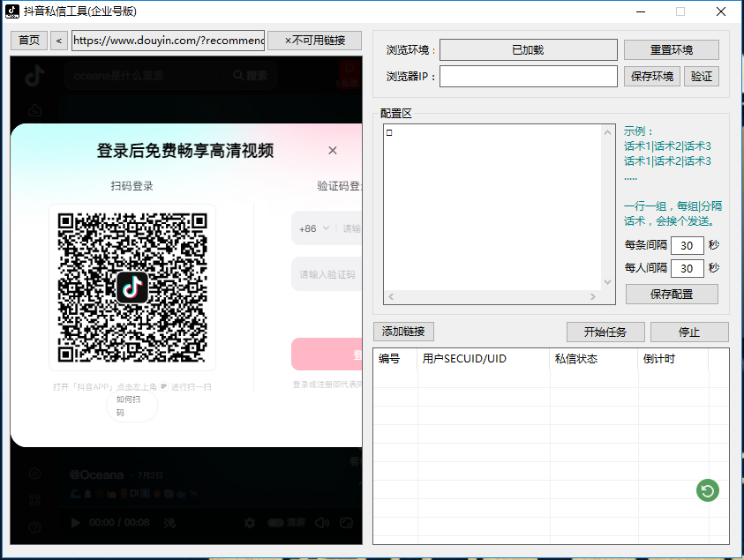Focus the douyin.com URL address field
The image size is (744, 560).
coord(169,41)
